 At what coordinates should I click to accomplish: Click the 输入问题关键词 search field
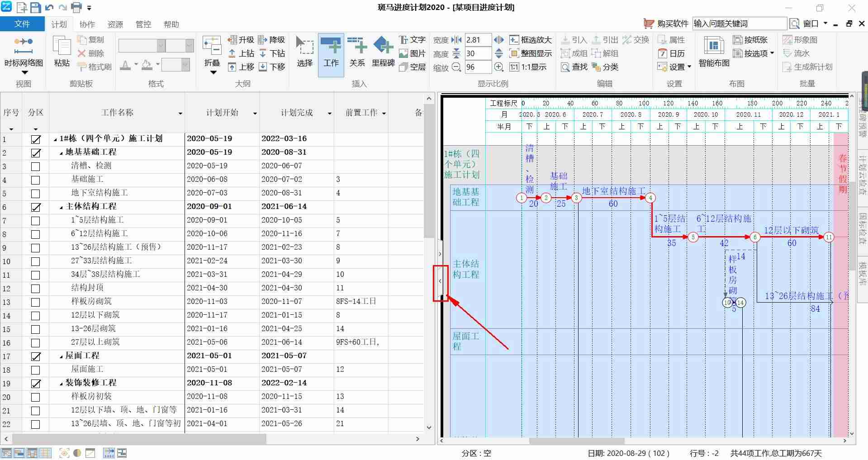[740, 24]
